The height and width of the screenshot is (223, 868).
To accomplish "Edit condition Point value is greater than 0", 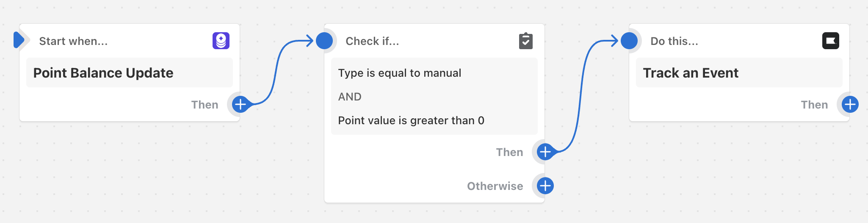I will click(411, 120).
